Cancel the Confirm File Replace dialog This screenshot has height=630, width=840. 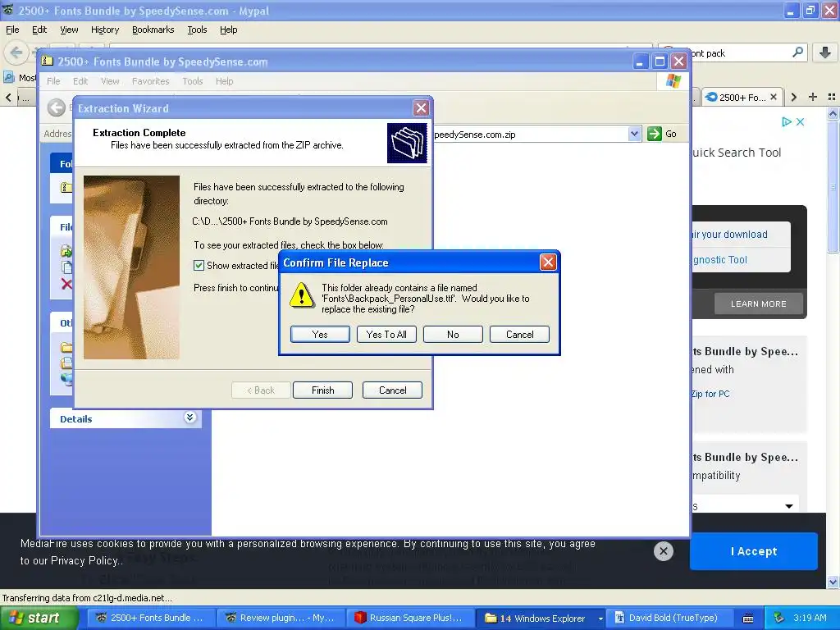pos(519,335)
